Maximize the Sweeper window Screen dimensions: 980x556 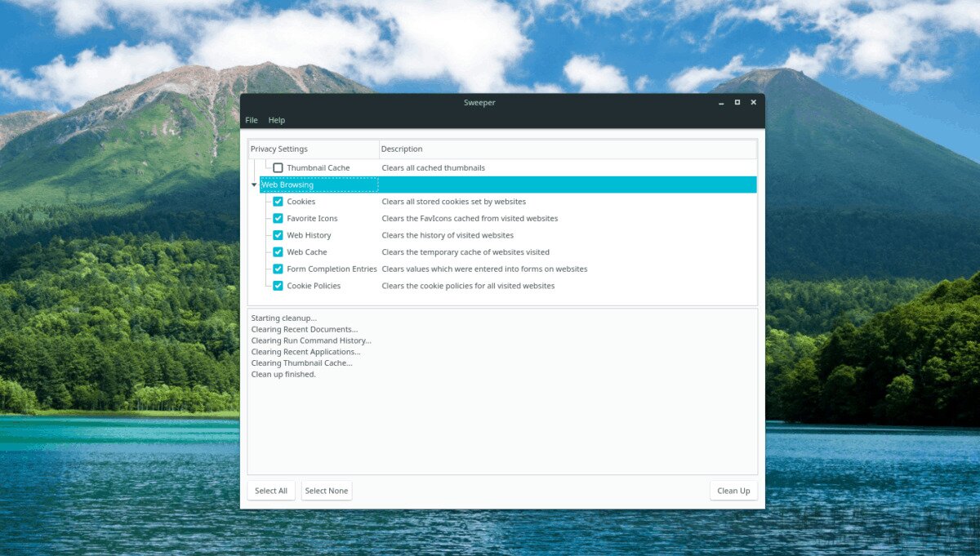coord(737,103)
